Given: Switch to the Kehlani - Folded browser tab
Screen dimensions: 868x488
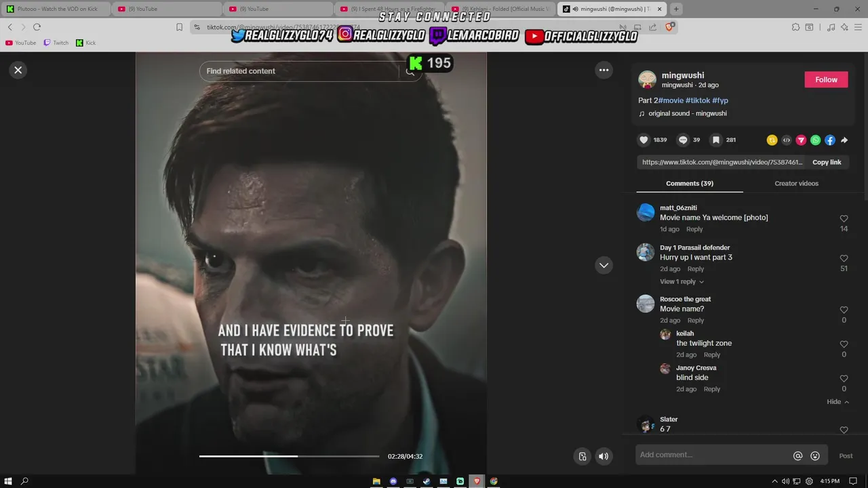Looking at the screenshot, I should coord(500,9).
